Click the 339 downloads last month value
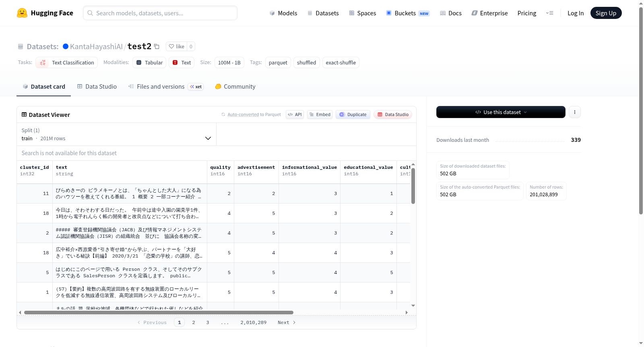 click(576, 140)
